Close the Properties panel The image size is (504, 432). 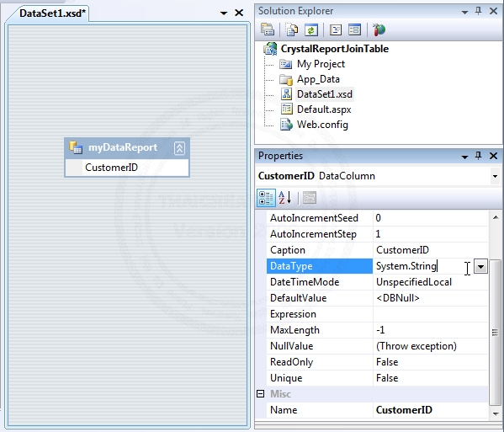tap(493, 156)
